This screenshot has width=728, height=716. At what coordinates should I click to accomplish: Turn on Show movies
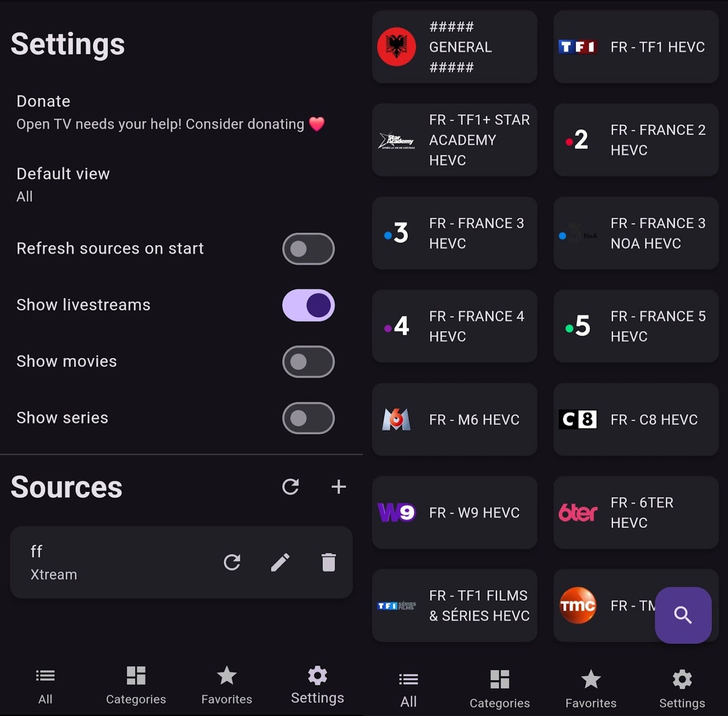tap(308, 362)
